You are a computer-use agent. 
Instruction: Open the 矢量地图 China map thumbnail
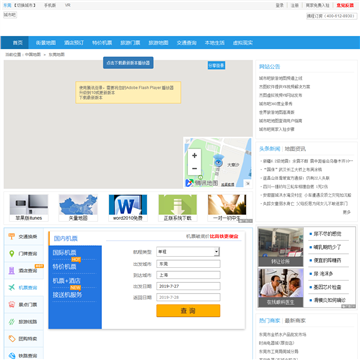pyautogui.click(x=78, y=208)
